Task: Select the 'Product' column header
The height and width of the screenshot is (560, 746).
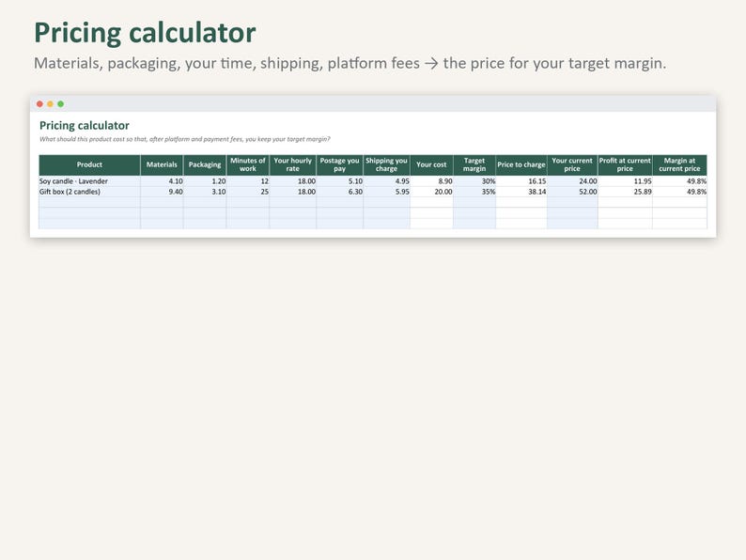Action: click(89, 164)
